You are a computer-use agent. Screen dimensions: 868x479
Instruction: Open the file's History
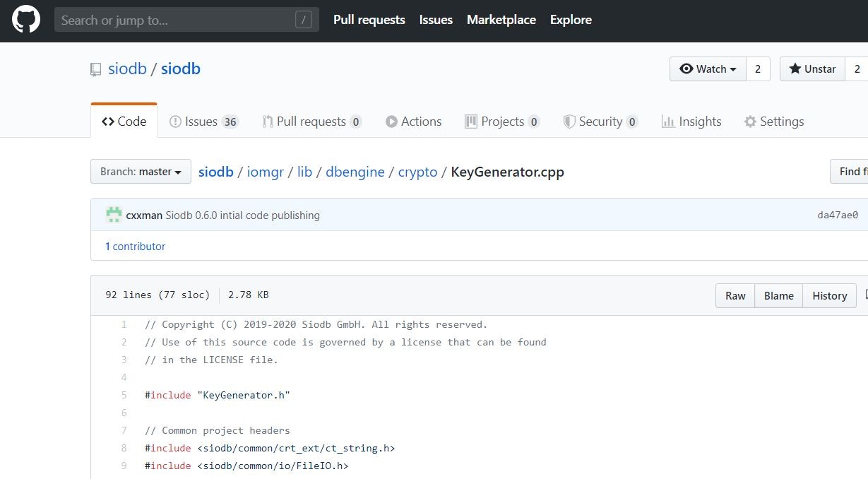tap(829, 295)
